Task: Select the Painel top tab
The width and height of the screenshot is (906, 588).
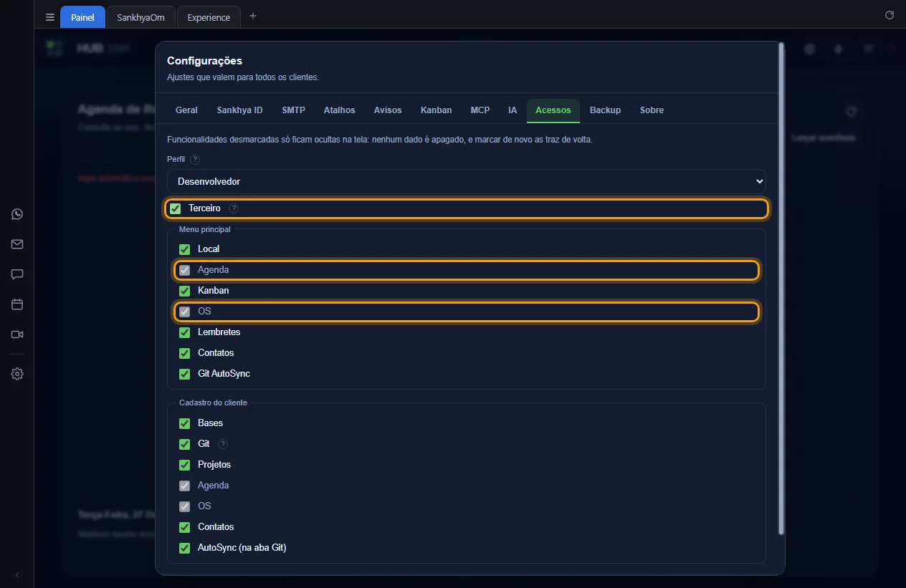Action: [x=82, y=17]
